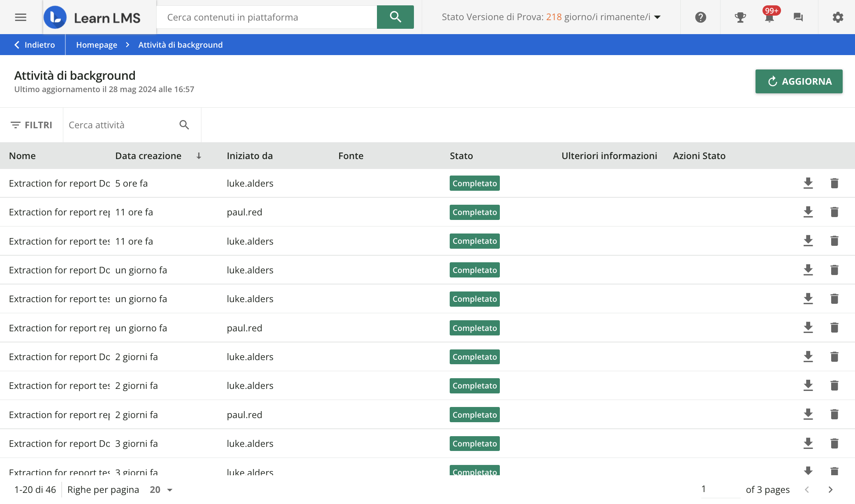Download paul.red's extraction from 11 ore fa

808,212
